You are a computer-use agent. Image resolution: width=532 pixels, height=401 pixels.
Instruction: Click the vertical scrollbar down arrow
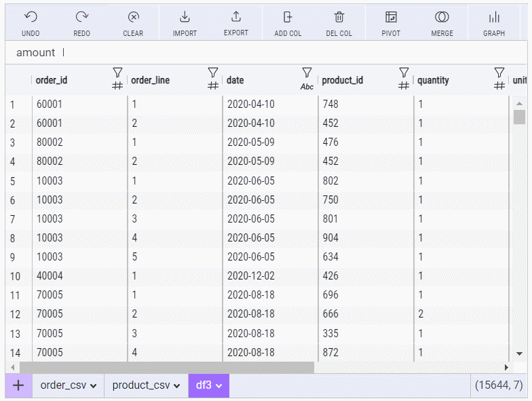(519, 354)
